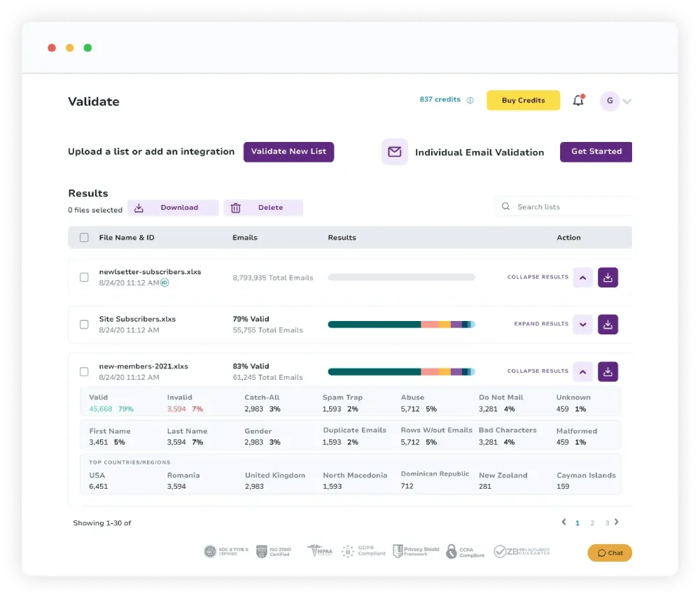The image size is (700, 598).
Task: Click the credits info icon
Action: [x=470, y=100]
